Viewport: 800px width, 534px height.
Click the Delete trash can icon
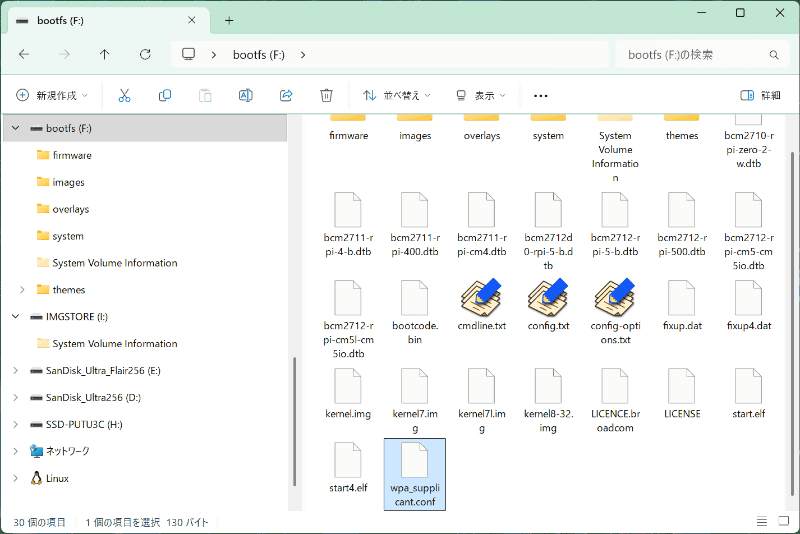click(x=327, y=95)
